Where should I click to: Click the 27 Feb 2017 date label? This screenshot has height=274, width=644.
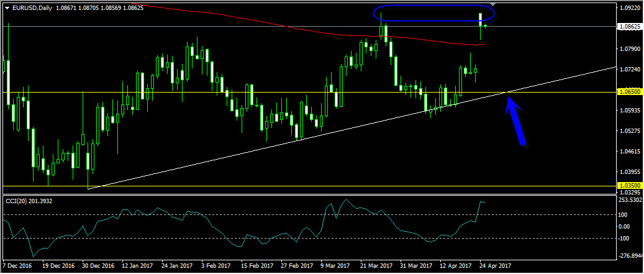click(x=297, y=266)
